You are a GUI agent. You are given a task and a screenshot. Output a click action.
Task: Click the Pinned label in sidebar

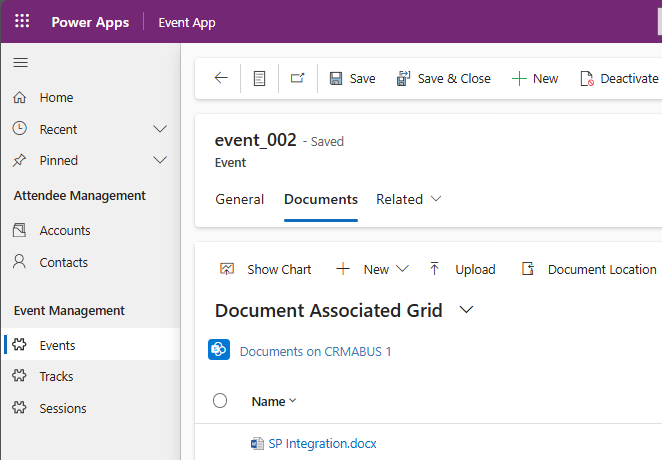tap(59, 160)
